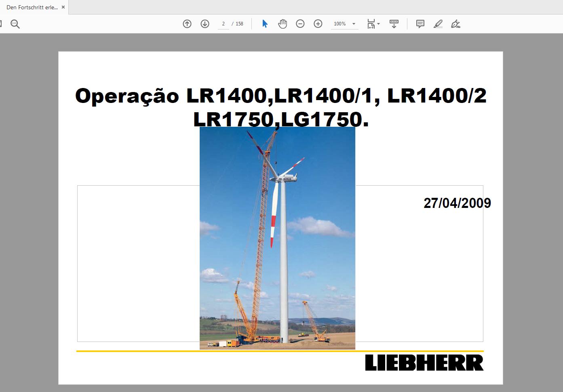Go to previous page with up arrow
This screenshot has height=392, width=563.
[187, 24]
